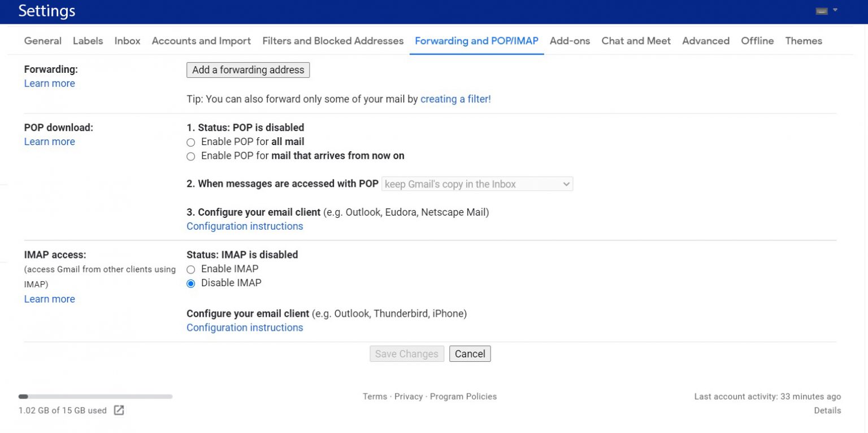
Task: Open the Privacy policy link
Action: (409, 396)
